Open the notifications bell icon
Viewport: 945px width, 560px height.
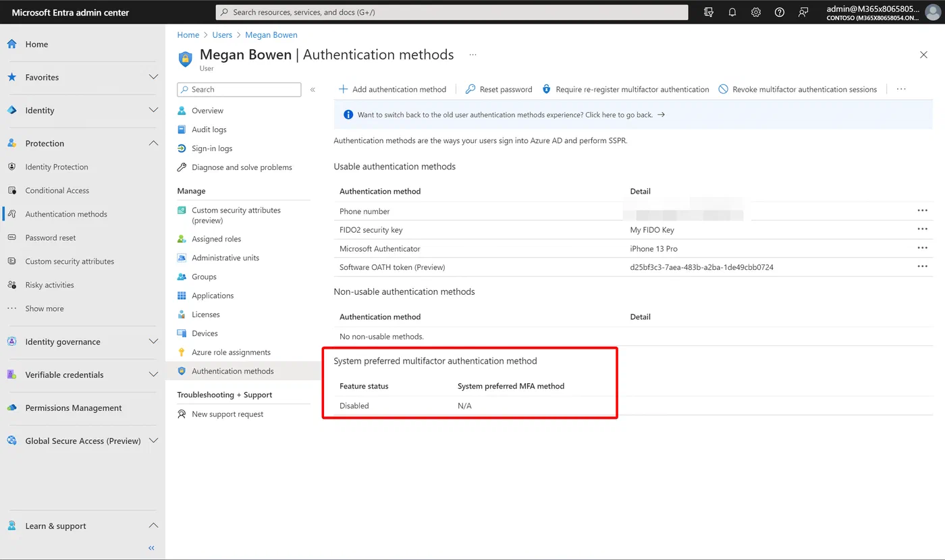click(732, 12)
